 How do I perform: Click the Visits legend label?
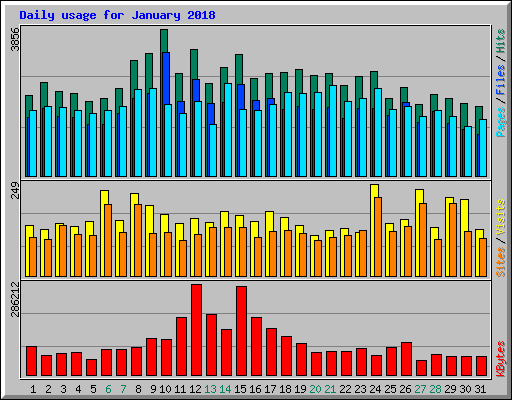coord(500,218)
